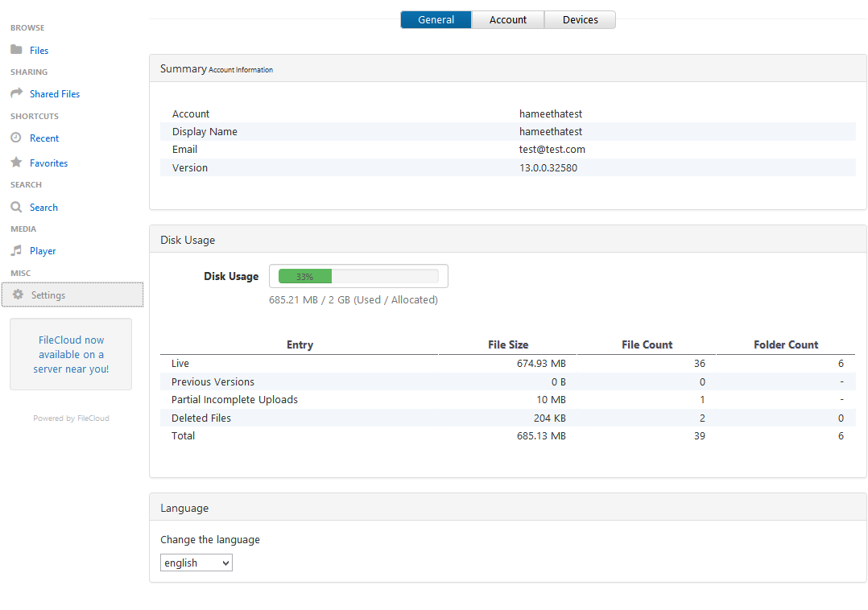
Task: Open the Favorites link
Action: [x=48, y=163]
